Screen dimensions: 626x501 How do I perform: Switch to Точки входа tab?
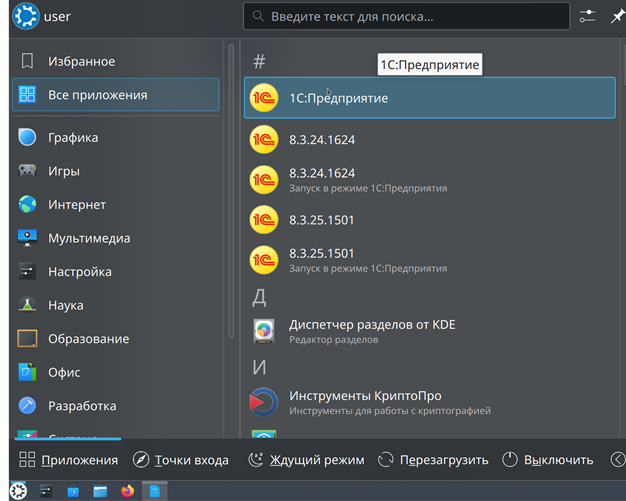[x=180, y=460]
